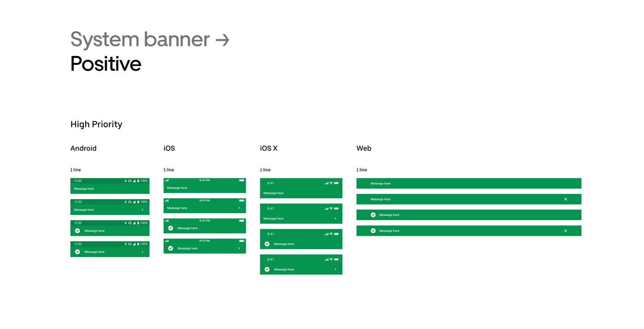Viewport: 644px width, 329px height.
Task: Click the wifi icon in the first iOS X banner
Action: (x=331, y=183)
